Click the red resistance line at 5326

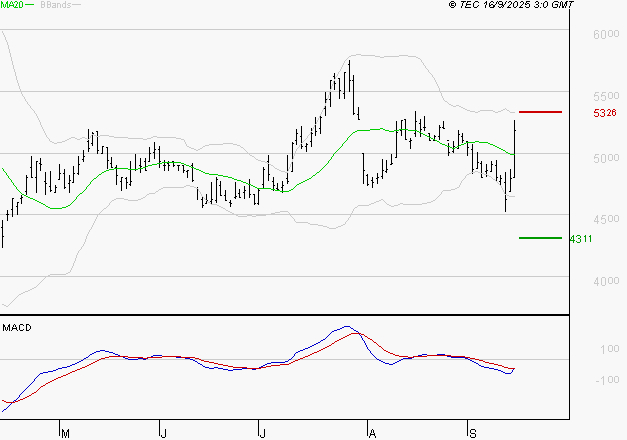pyautogui.click(x=540, y=112)
